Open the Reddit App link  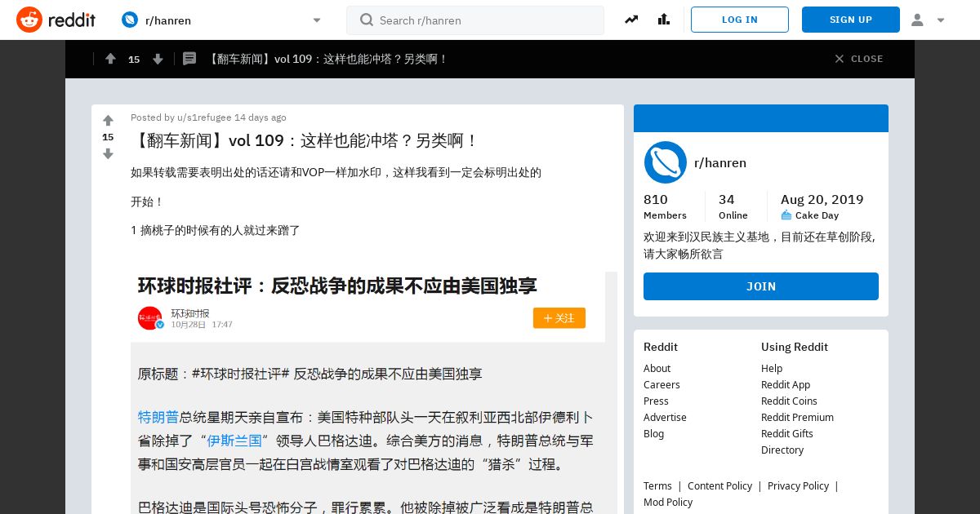pyautogui.click(x=786, y=384)
